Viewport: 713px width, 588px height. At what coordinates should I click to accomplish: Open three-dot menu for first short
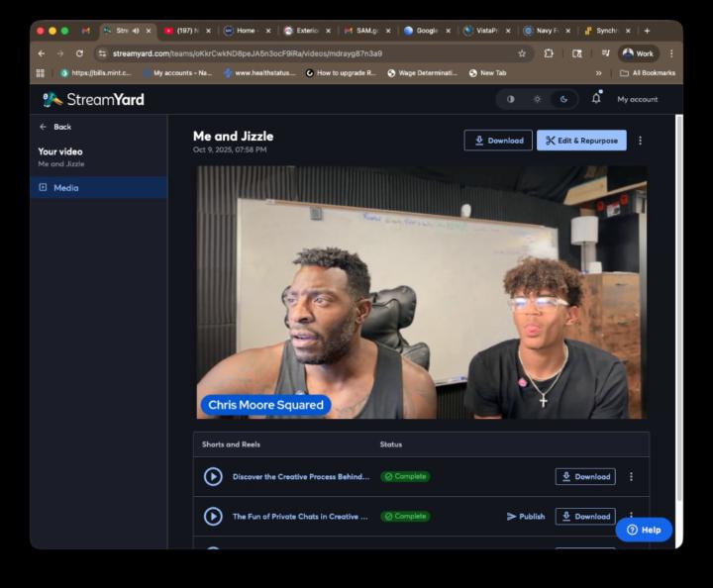coord(631,476)
